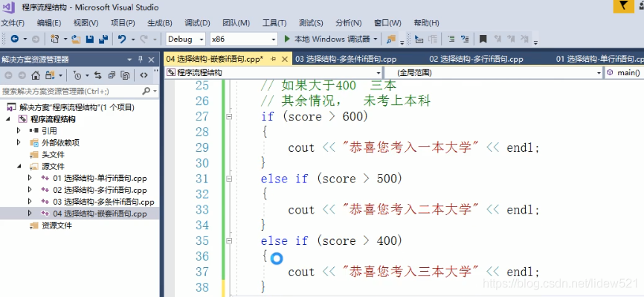Collapse the else if (score > 400) block
The image size is (644, 297).
click(x=229, y=241)
